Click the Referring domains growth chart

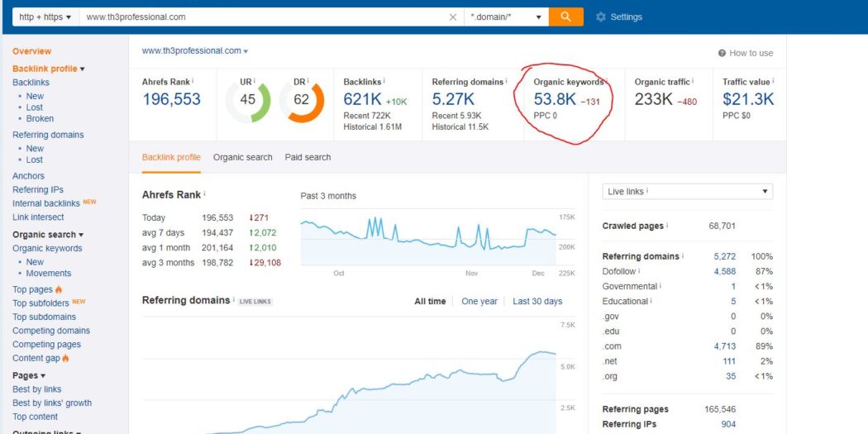click(349, 376)
